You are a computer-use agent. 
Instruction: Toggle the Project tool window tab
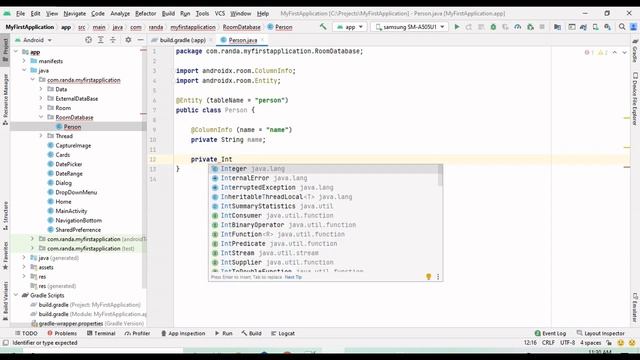[5, 49]
